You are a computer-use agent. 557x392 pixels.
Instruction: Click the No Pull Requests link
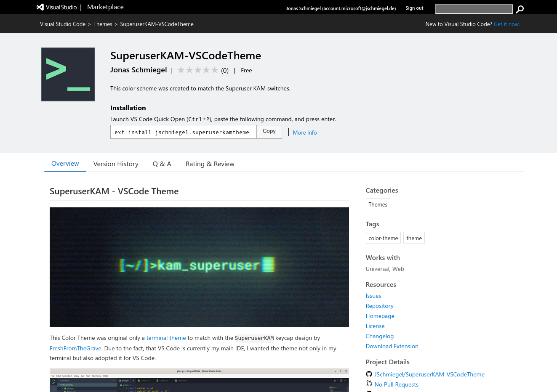coord(397,384)
